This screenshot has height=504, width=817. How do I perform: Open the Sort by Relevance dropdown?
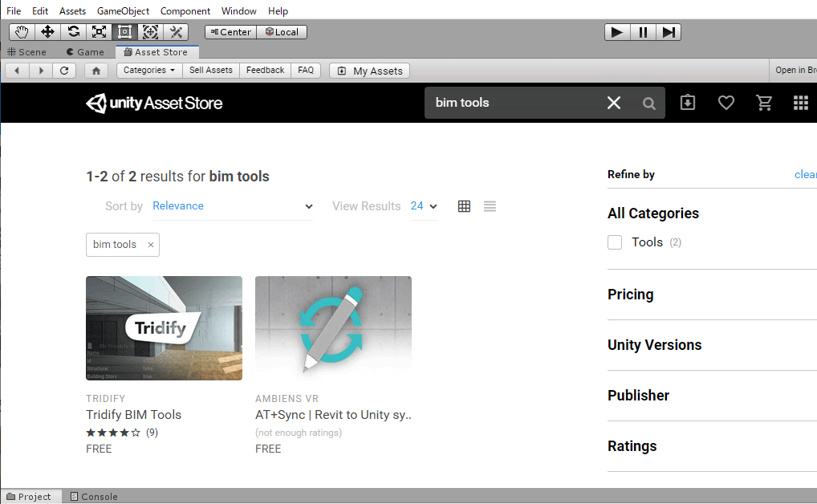click(x=233, y=206)
